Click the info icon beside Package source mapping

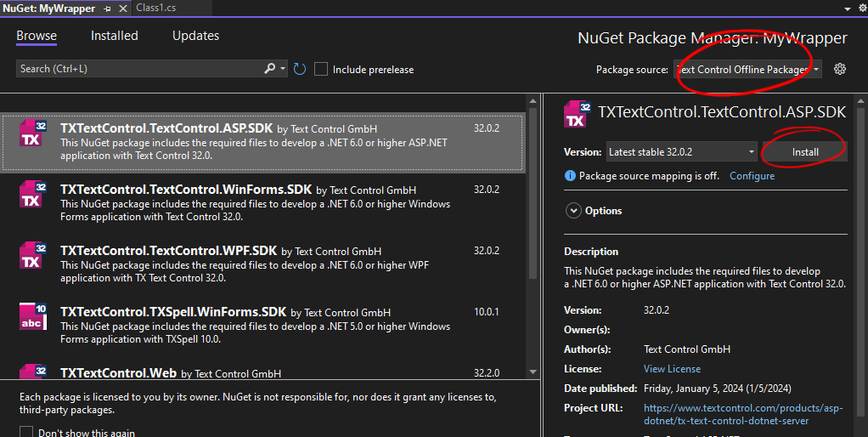click(570, 176)
